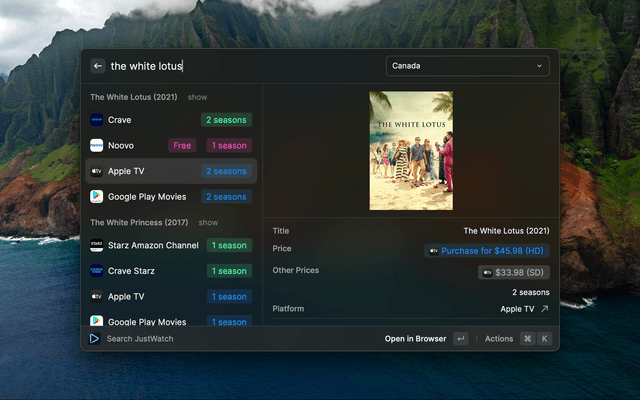The image size is (640, 400).
Task: Click 'show' next to The White Lotus (2021)
Action: [197, 97]
